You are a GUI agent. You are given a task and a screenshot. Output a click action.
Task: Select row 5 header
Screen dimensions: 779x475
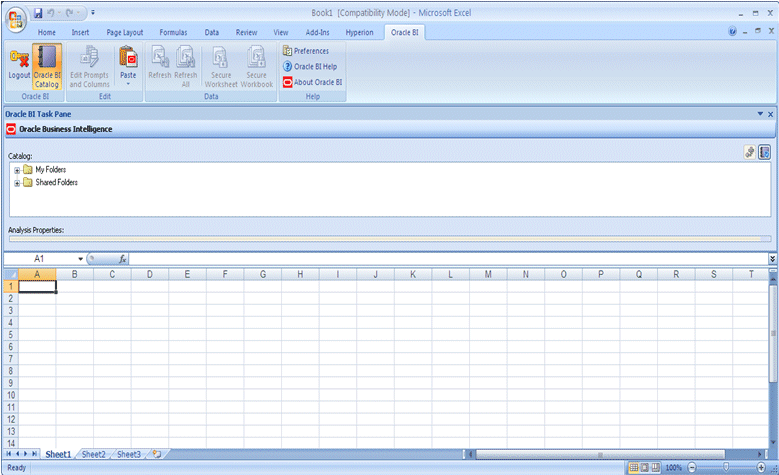click(x=10, y=335)
